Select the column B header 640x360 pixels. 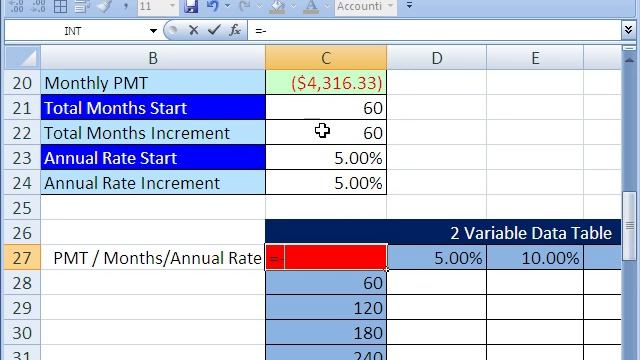pyautogui.click(x=153, y=58)
